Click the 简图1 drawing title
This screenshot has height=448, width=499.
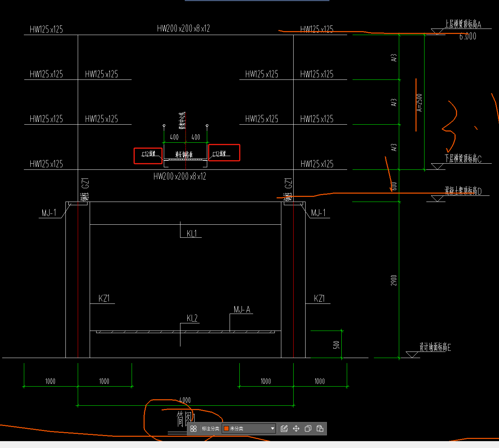(185, 418)
